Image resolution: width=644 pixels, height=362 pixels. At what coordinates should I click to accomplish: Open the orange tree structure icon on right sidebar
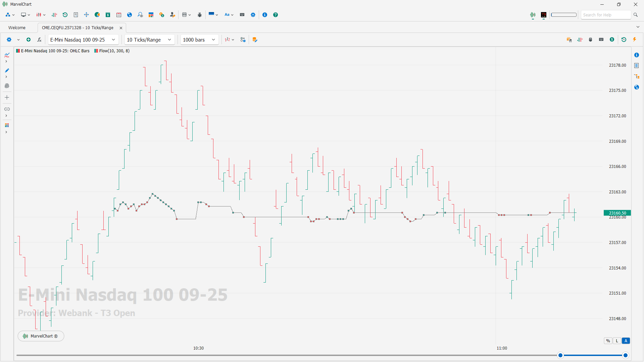tap(637, 76)
